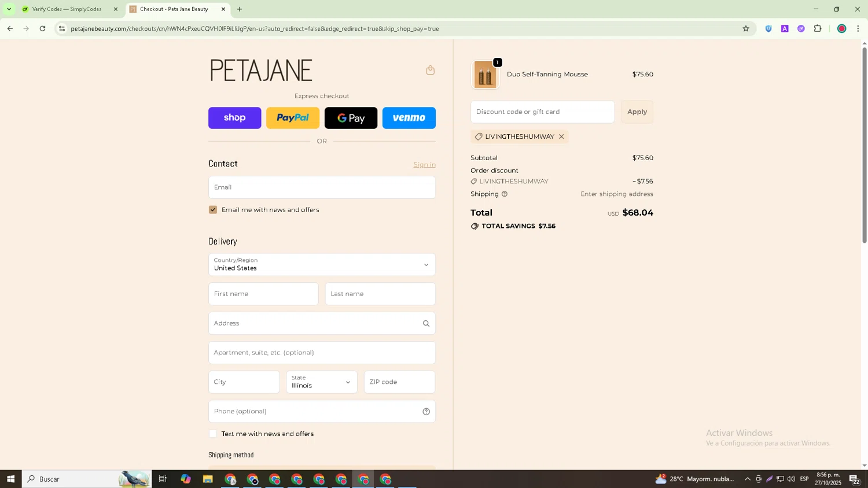This screenshot has width=868, height=488.
Task: Open the shopping bag cart icon
Action: click(x=430, y=71)
